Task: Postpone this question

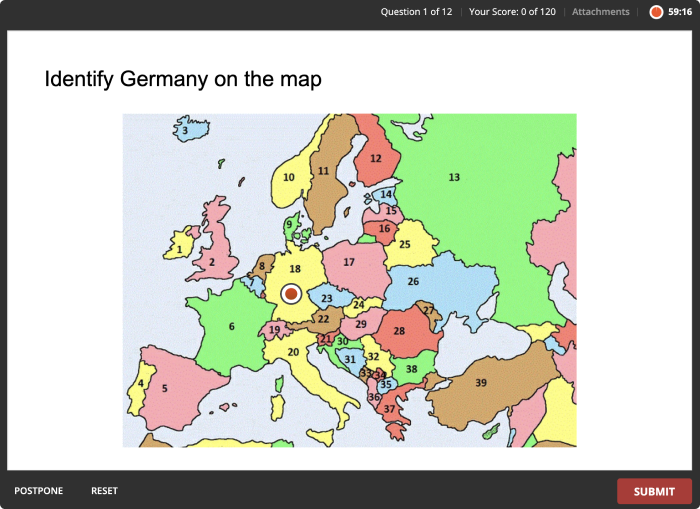Action: point(38,491)
